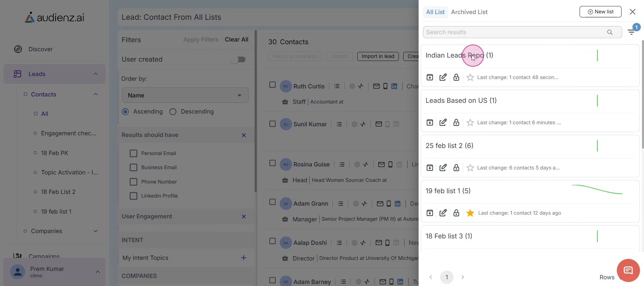Edit the Leads Based on US list

(443, 123)
